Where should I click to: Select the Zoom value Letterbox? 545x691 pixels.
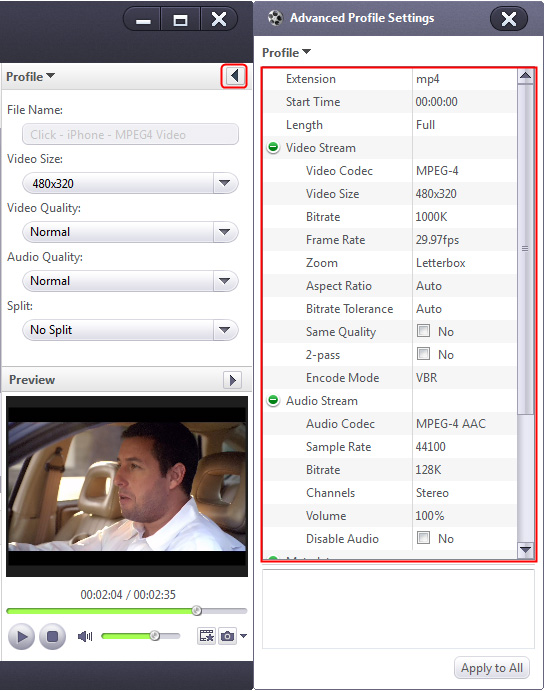441,263
